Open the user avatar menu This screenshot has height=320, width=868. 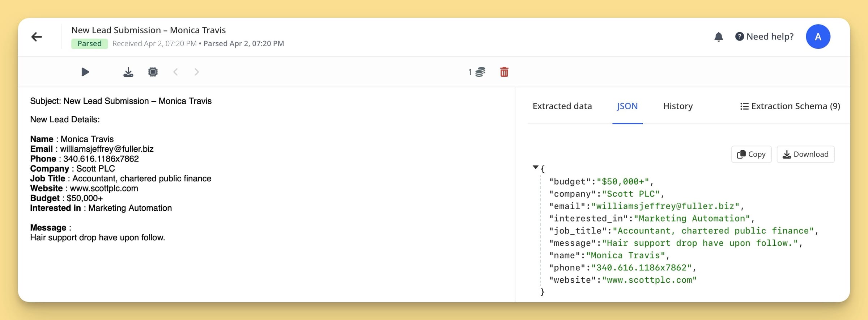(x=818, y=37)
